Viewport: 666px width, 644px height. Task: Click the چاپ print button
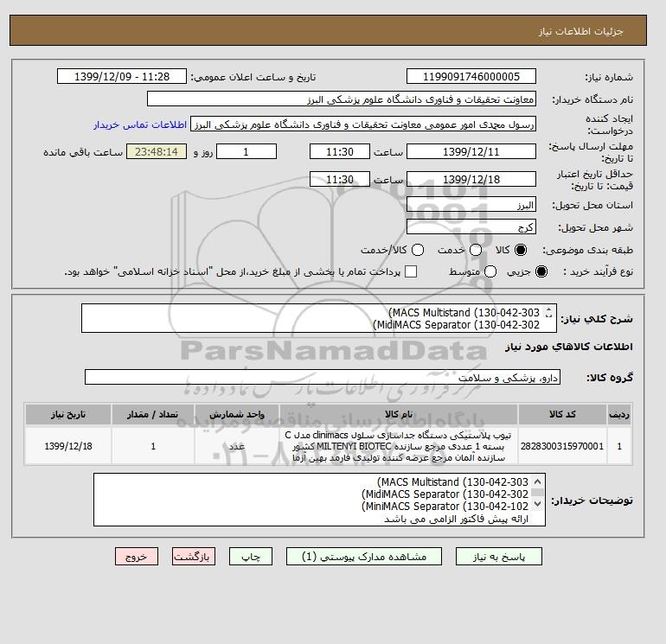[251, 556]
